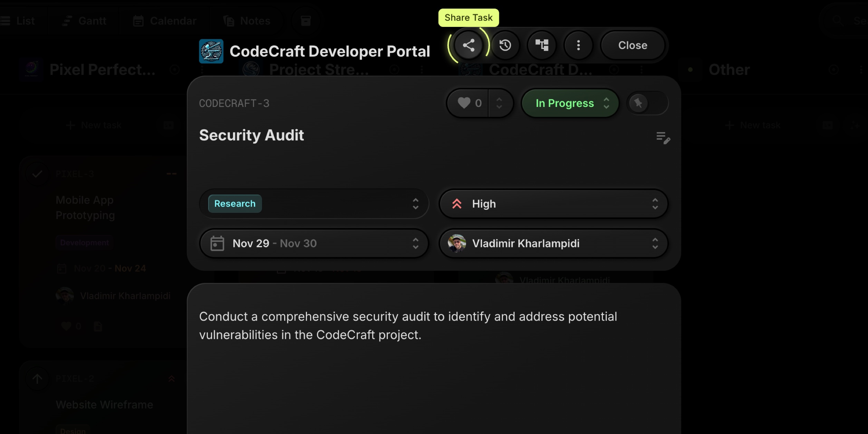
Task: Switch to the Calendar view tab
Action: coord(165,21)
